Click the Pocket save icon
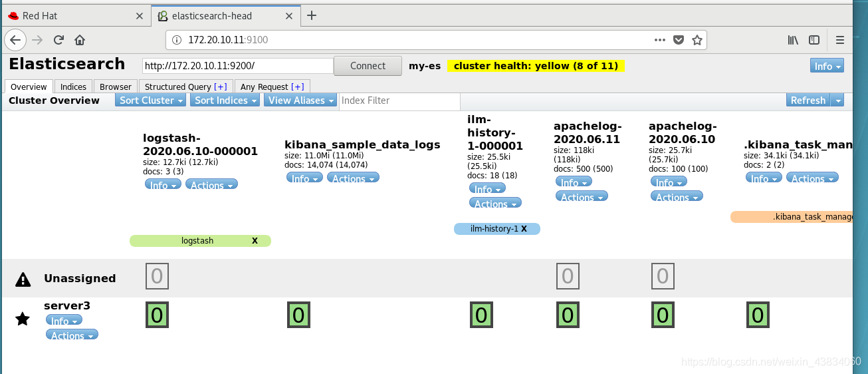This screenshot has height=374, width=868. [679, 40]
